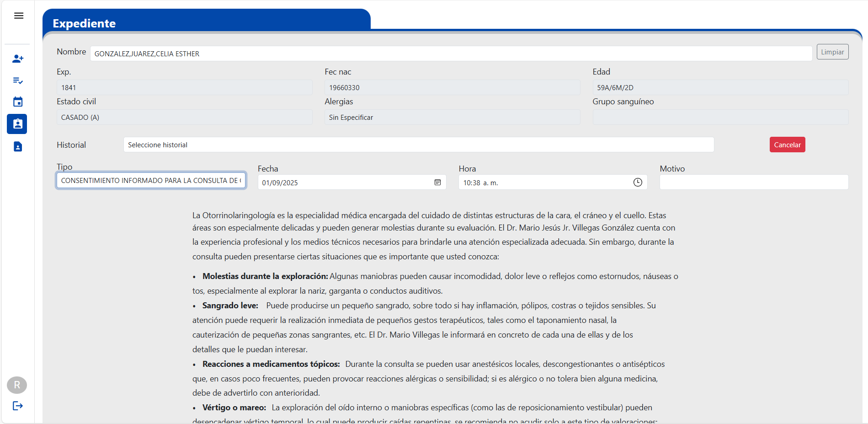The height and width of the screenshot is (424, 868).
Task: Click the Nombre patient name field
Action: (x=450, y=54)
